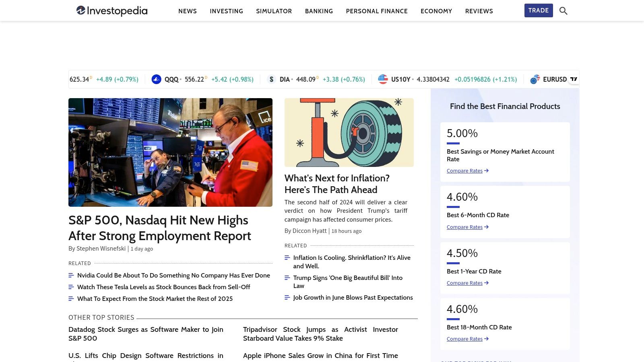Viewport: 644px width, 362px height.
Task: Select the list icon beside the Tesla Levels article
Action: click(71, 287)
